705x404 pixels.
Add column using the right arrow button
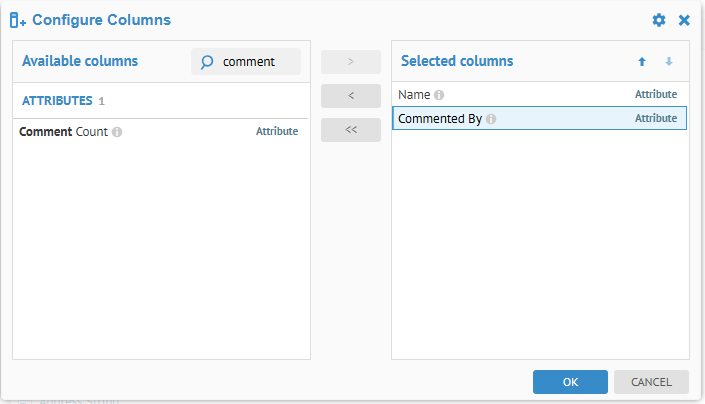click(350, 62)
